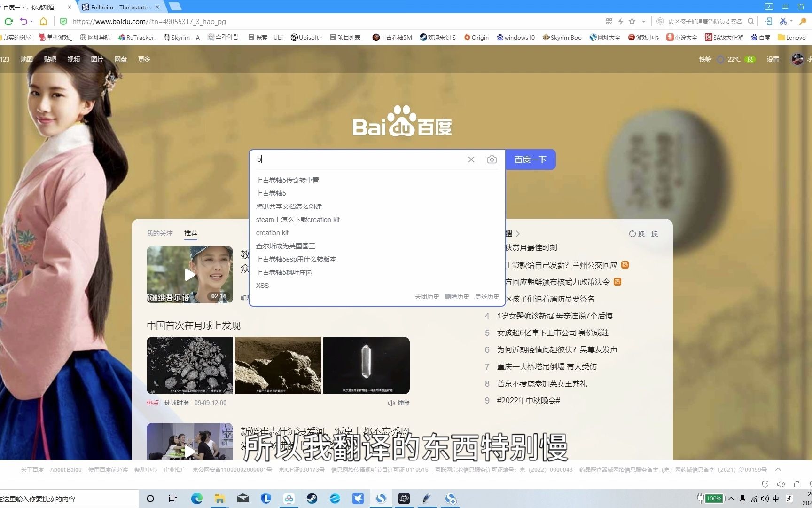The height and width of the screenshot is (508, 812).
Task: Expand the scissors tool dropdown arrow
Action: click(x=792, y=21)
